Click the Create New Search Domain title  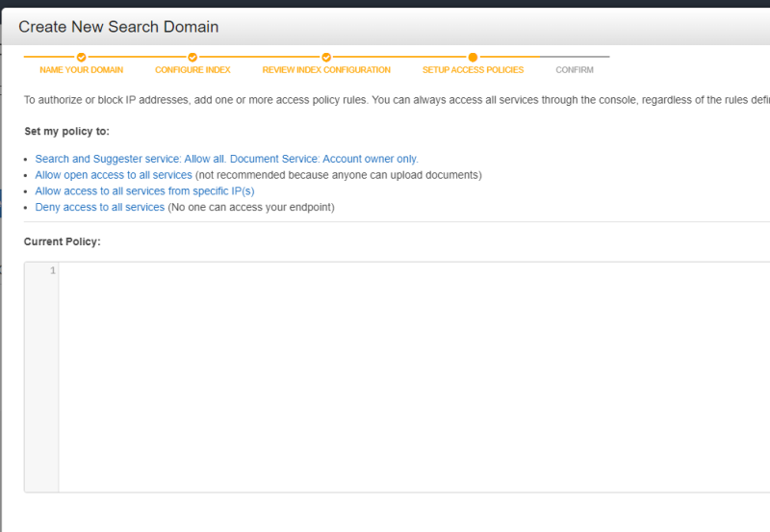click(x=118, y=27)
